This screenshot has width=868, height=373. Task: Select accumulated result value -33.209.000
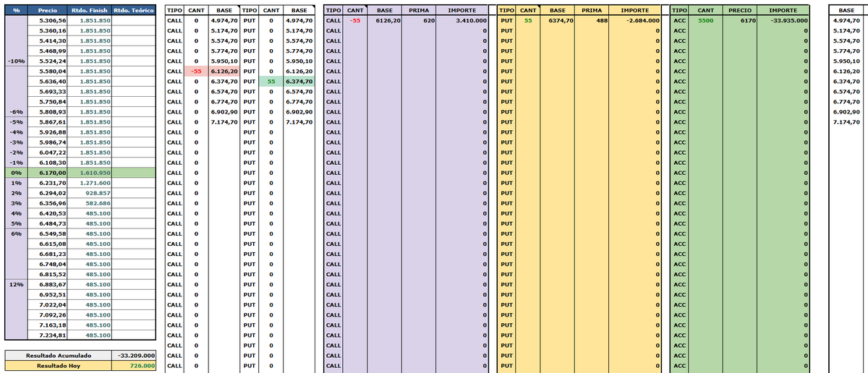click(x=135, y=356)
